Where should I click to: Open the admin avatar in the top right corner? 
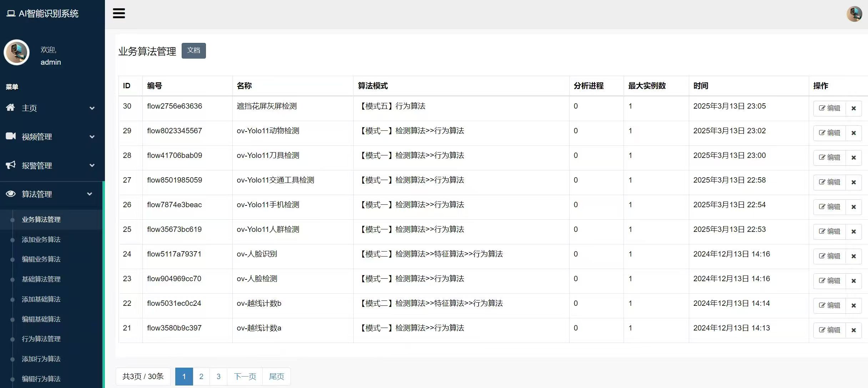[x=854, y=14]
